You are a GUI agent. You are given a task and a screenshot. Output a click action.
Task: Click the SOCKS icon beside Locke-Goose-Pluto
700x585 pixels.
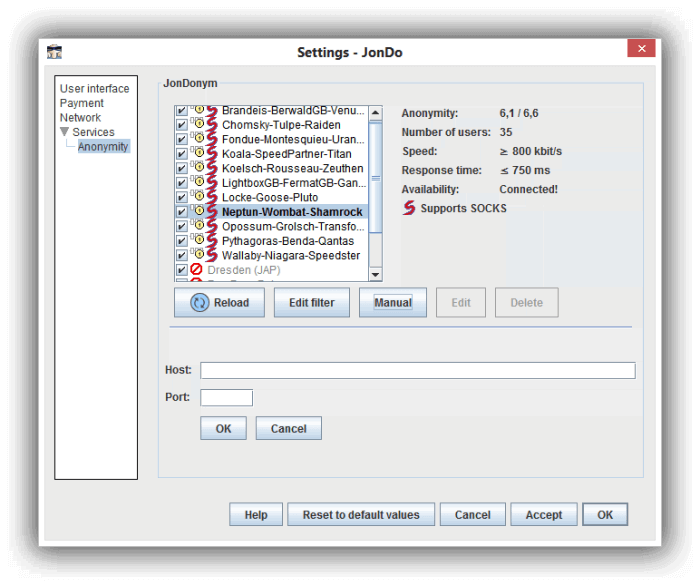(212, 197)
